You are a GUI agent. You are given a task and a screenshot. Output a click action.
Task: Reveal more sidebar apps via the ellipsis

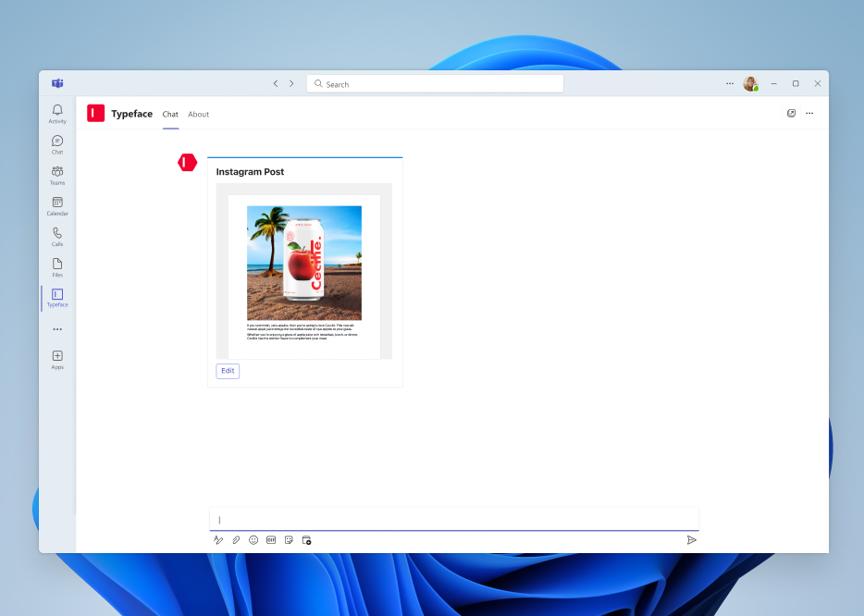(x=56, y=328)
